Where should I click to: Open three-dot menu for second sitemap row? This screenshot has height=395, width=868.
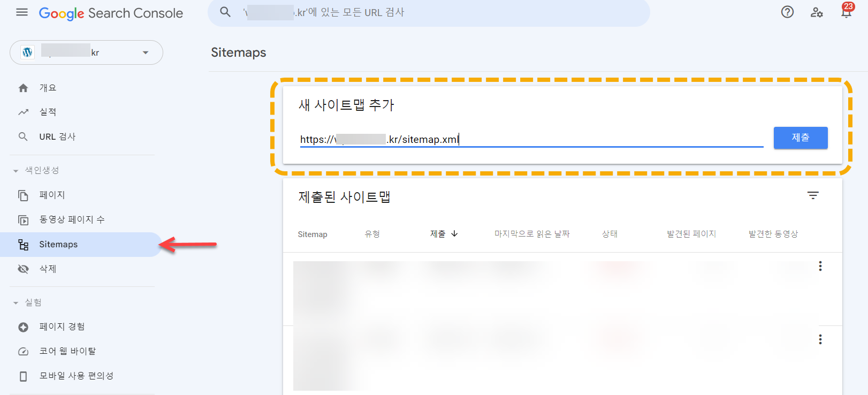pos(820,339)
